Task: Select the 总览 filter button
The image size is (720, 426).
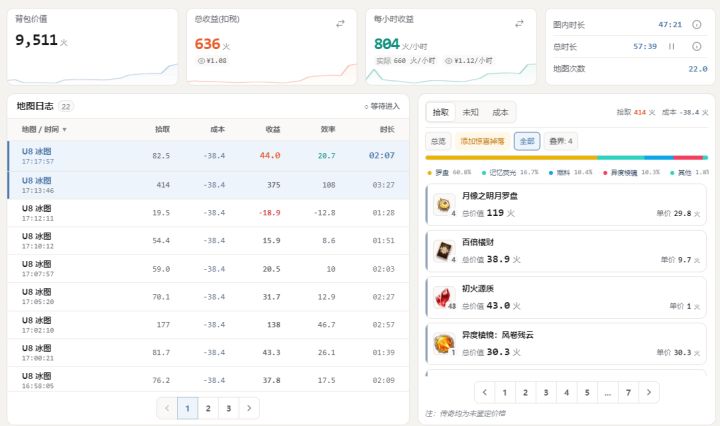Action: tap(438, 141)
